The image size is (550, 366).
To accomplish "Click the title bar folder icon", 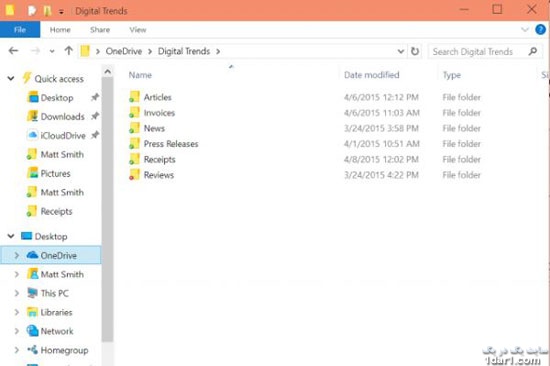I will 10,10.
